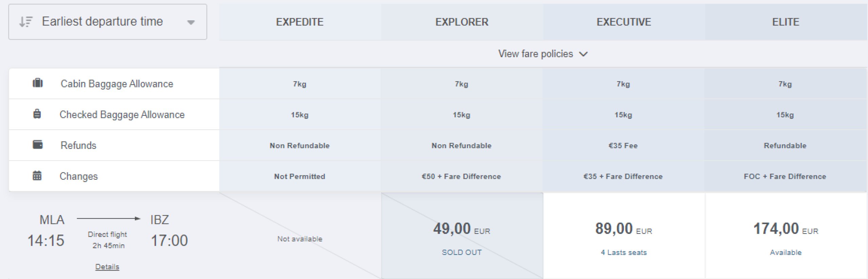Choose the 174,00 EUR Elite fare
The height and width of the screenshot is (279, 868).
tap(786, 236)
